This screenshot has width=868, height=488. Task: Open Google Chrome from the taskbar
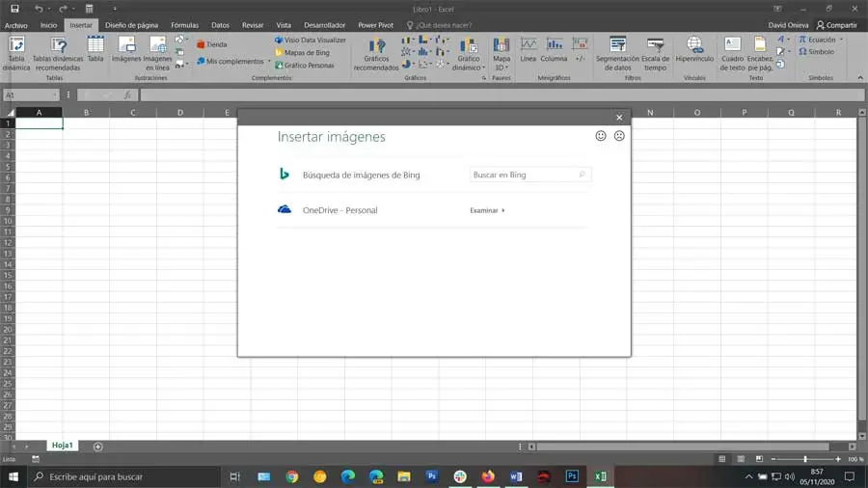(291, 476)
